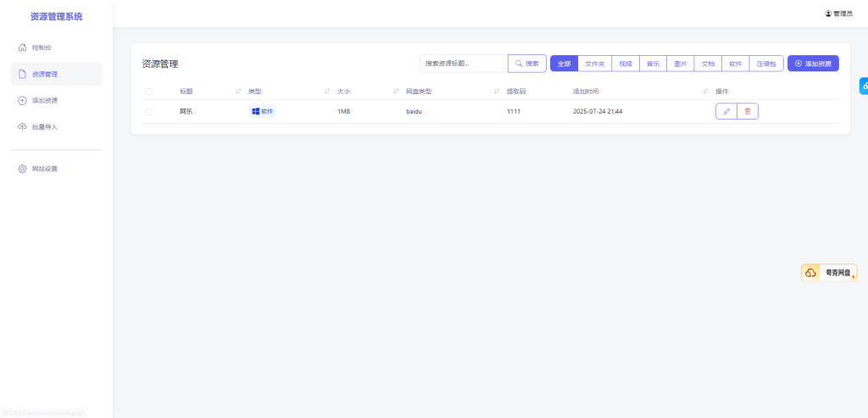Open 控制台 from the sidebar
This screenshot has width=868, height=418.
point(47,47)
